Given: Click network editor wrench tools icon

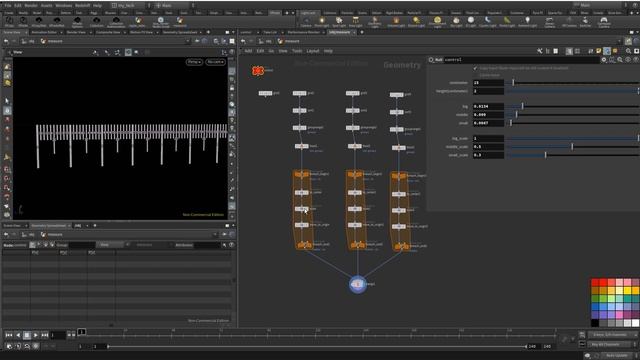Looking at the screenshot, I should click(540, 51).
